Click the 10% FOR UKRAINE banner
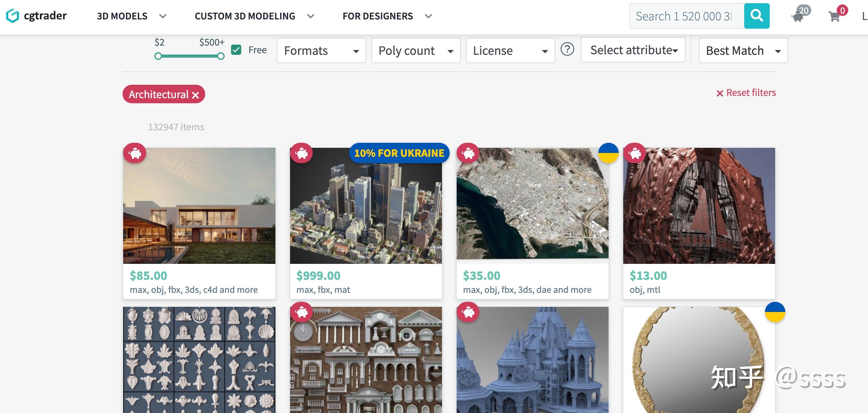Viewport: 868px width, 413px height. [x=399, y=153]
